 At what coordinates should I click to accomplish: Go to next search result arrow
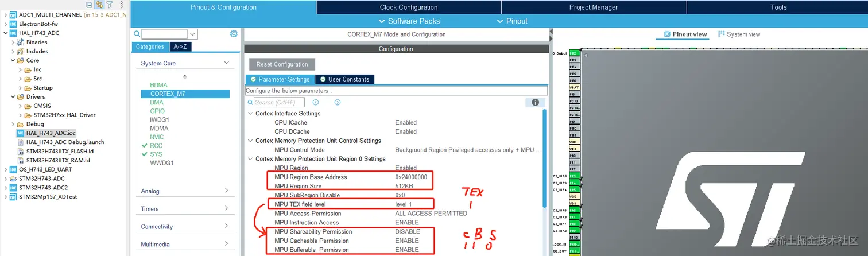pos(338,102)
